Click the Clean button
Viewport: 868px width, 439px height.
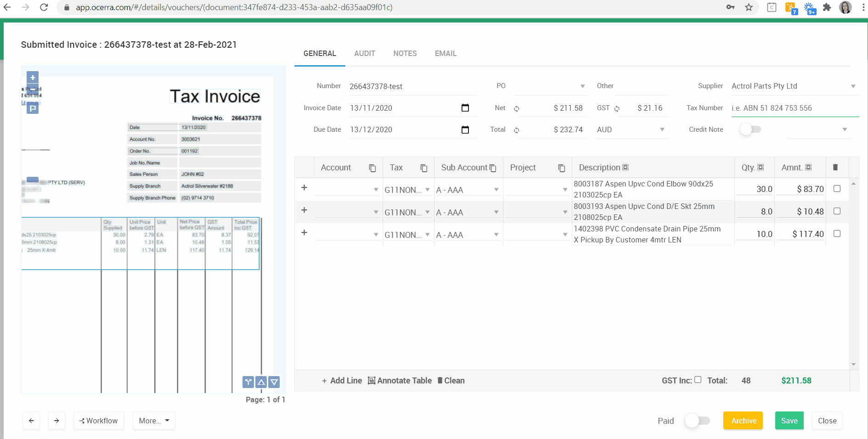(451, 381)
